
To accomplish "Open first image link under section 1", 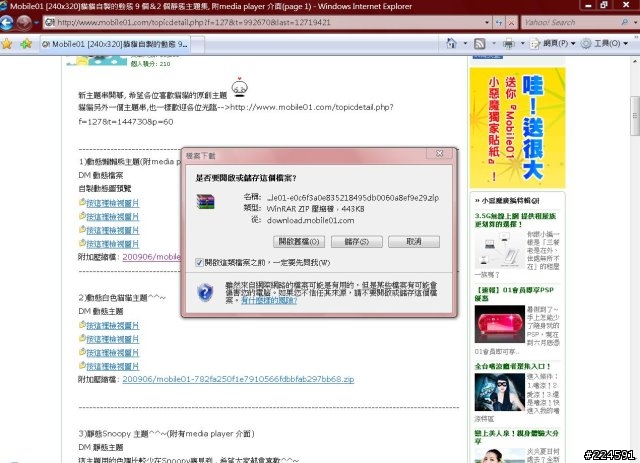I will (112, 203).
